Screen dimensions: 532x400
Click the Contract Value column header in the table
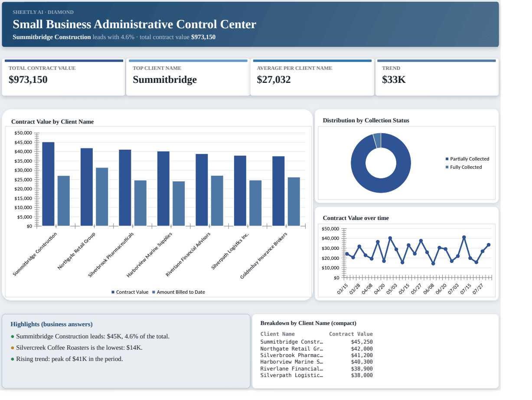tap(351, 334)
